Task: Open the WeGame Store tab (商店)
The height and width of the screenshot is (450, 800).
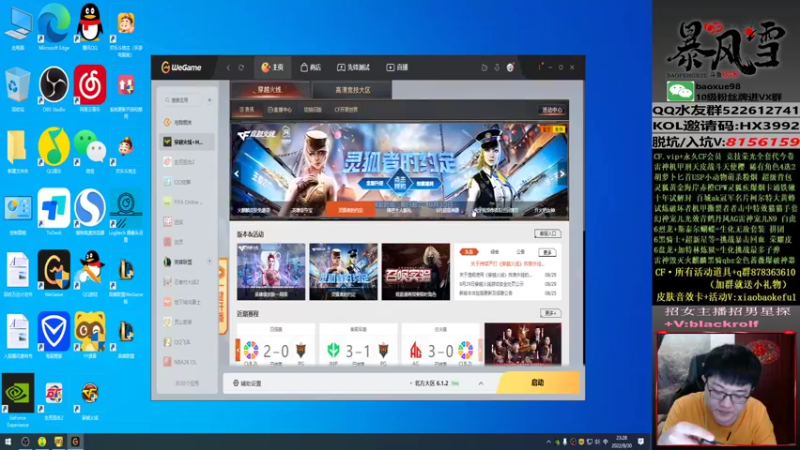Action: tap(310, 67)
